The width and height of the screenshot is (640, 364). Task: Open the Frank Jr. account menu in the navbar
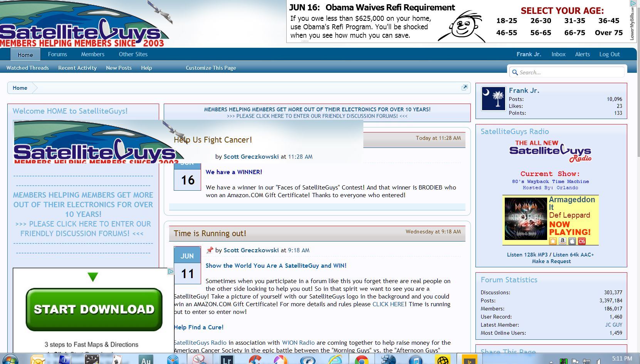[x=529, y=54]
